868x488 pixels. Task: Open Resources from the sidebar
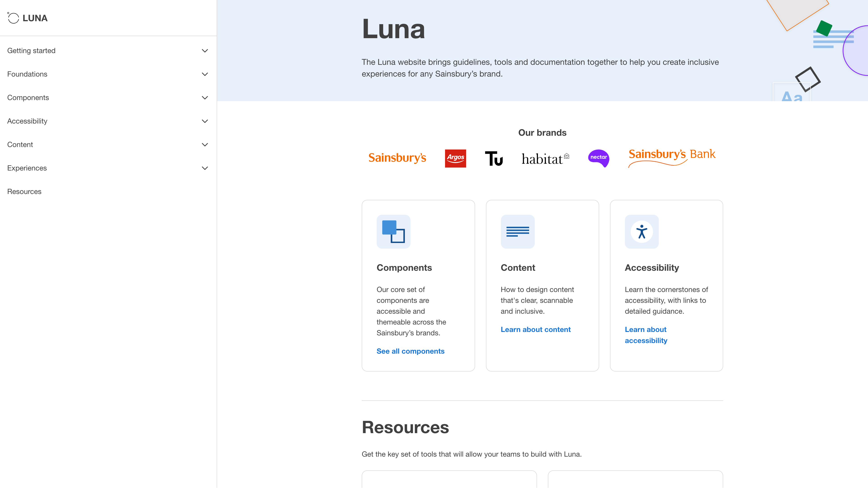click(24, 191)
